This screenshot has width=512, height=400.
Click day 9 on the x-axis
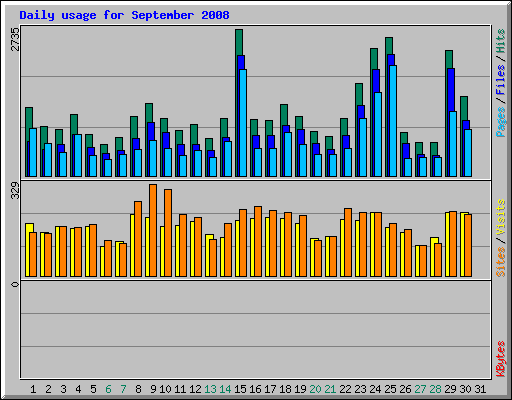(153, 389)
